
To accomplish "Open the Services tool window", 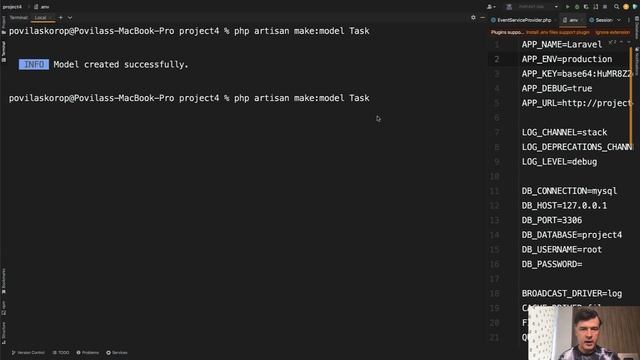I will (117, 353).
